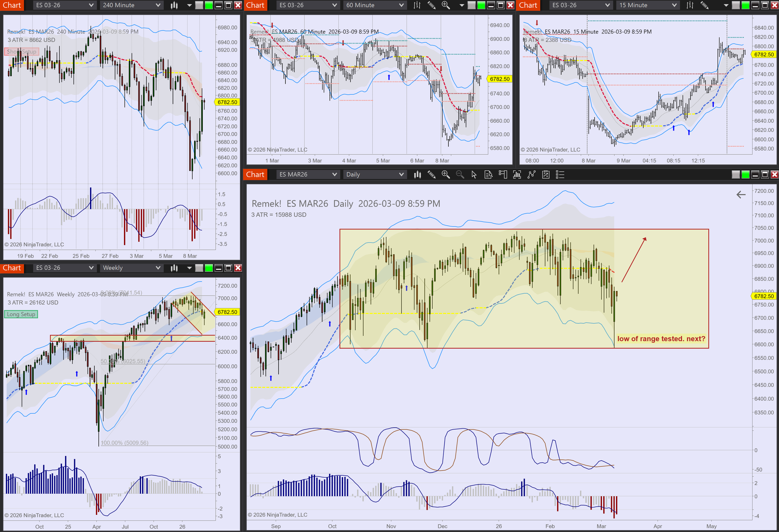Toggle gray link button on Daily chart
Screen dimensions: 779x532
[x=736, y=174]
